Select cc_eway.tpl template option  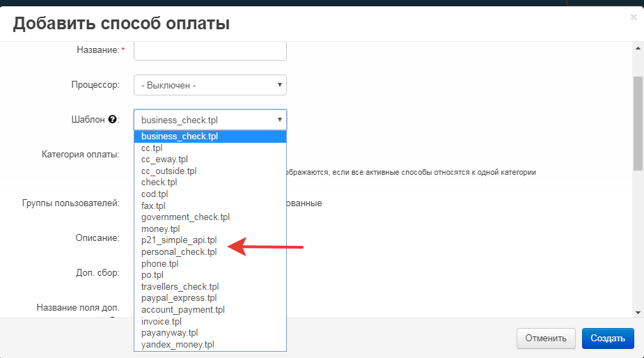pos(164,159)
